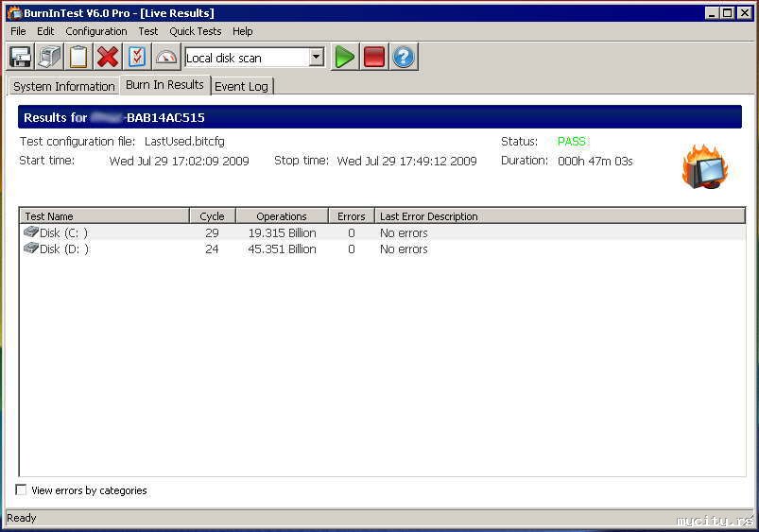
Task: Open the Configuration menu
Action: [95, 31]
